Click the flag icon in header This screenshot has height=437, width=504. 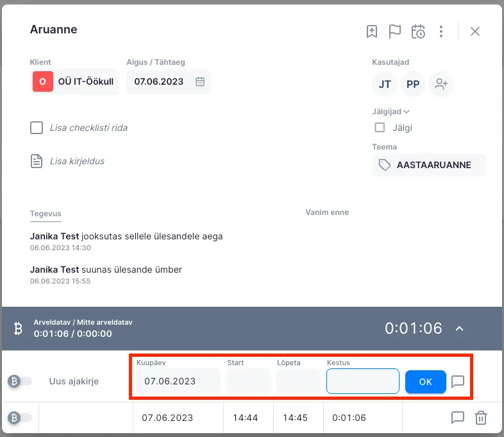tap(395, 31)
